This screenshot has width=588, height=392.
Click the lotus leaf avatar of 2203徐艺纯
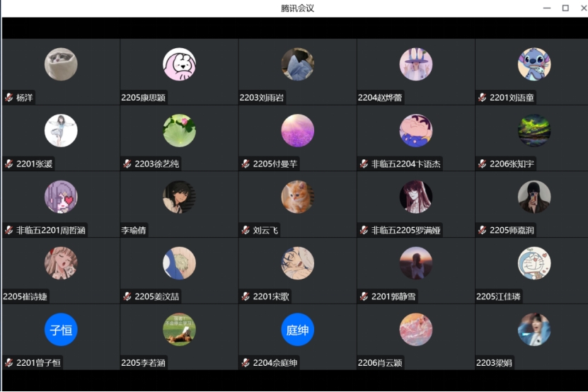click(x=179, y=130)
